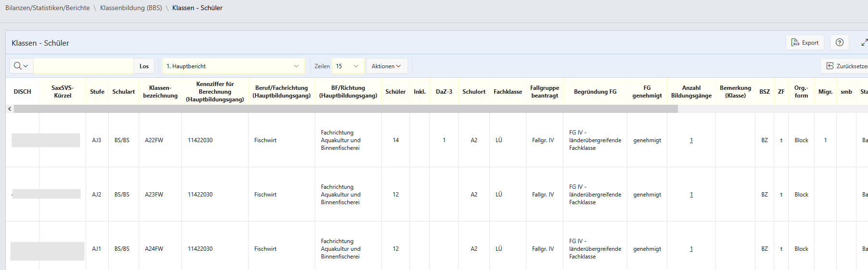The width and height of the screenshot is (868, 270).
Task: Open Anzahl Bildungsgänge link for A23FW
Action: coord(691,195)
